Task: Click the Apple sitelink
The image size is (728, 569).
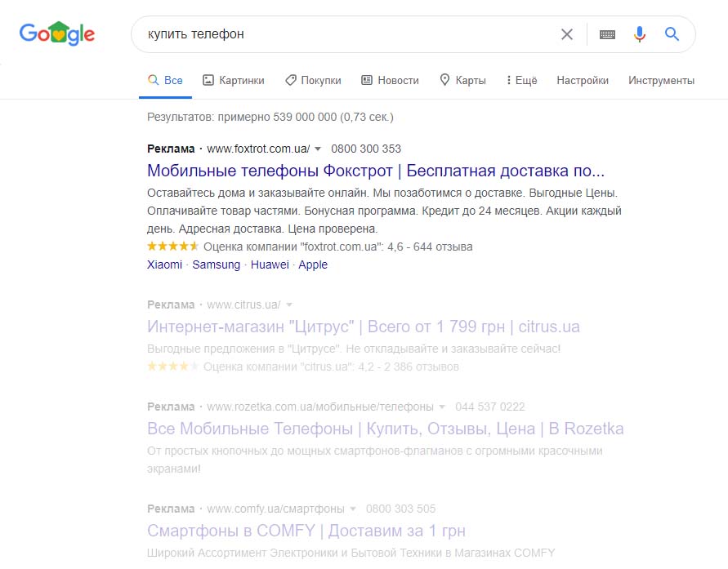Action: [x=312, y=264]
